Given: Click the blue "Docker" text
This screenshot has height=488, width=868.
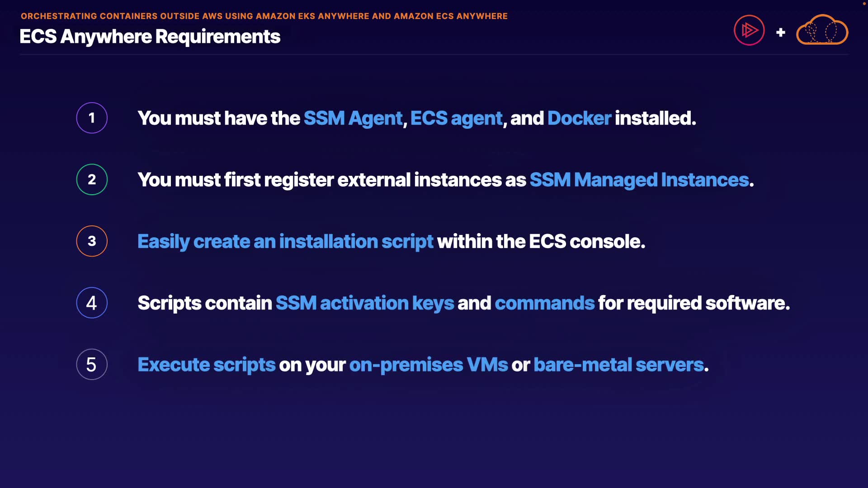Looking at the screenshot, I should [x=579, y=118].
